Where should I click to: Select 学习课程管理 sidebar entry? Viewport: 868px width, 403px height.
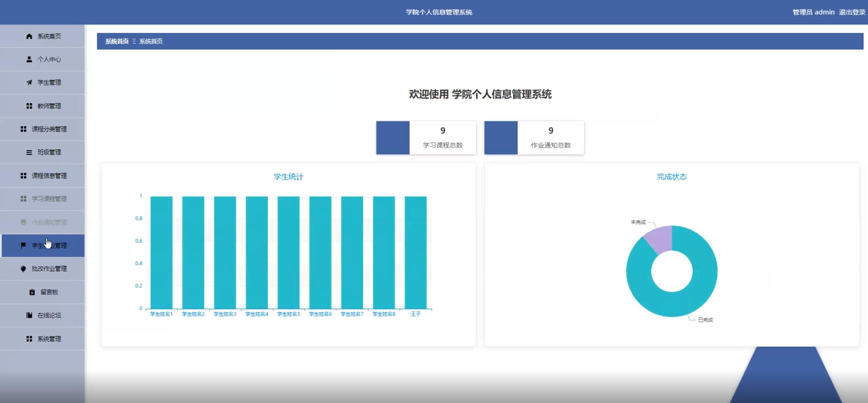click(42, 199)
